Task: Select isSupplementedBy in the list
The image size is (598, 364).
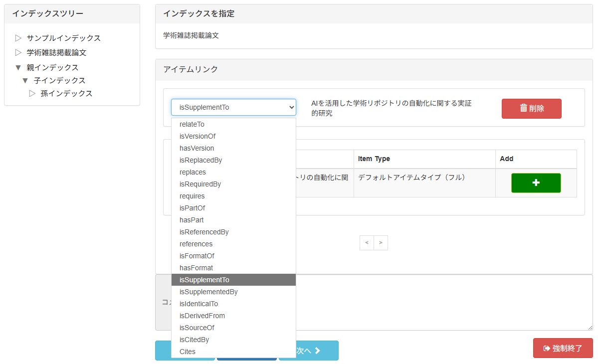Action: 208,292
